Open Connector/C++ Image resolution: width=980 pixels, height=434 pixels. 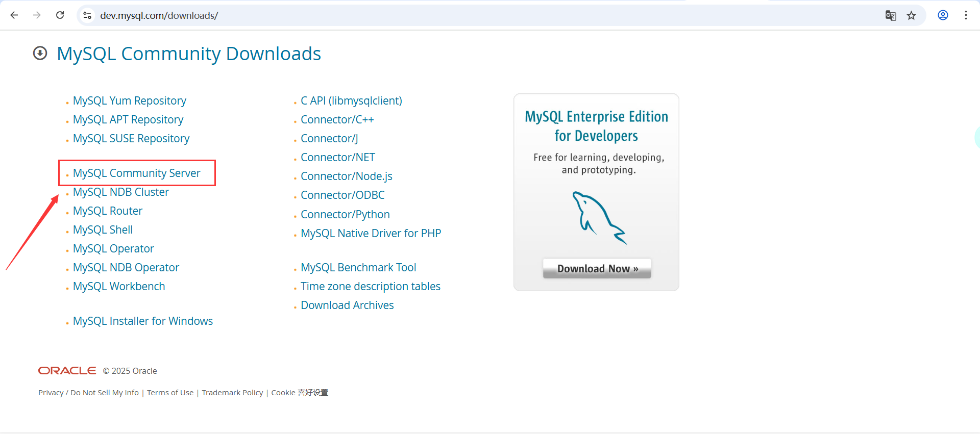(x=337, y=119)
